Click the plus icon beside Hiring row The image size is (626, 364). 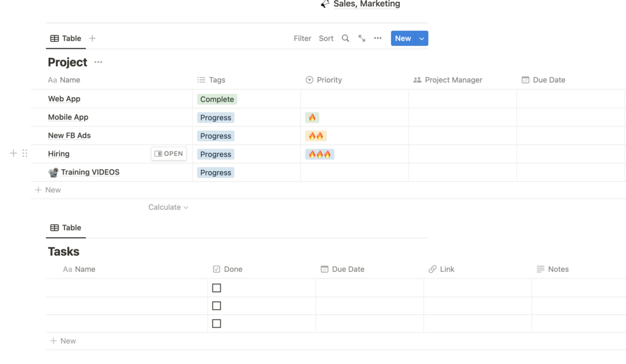click(13, 153)
